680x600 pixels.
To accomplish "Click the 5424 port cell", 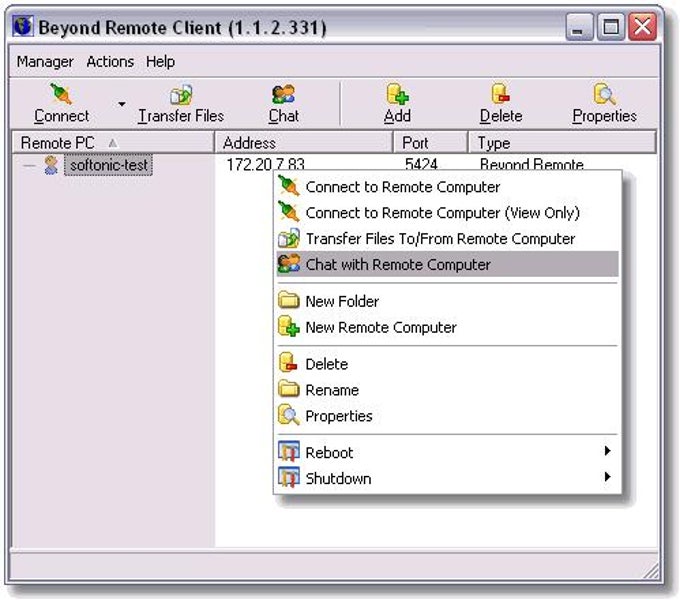I will point(421,164).
